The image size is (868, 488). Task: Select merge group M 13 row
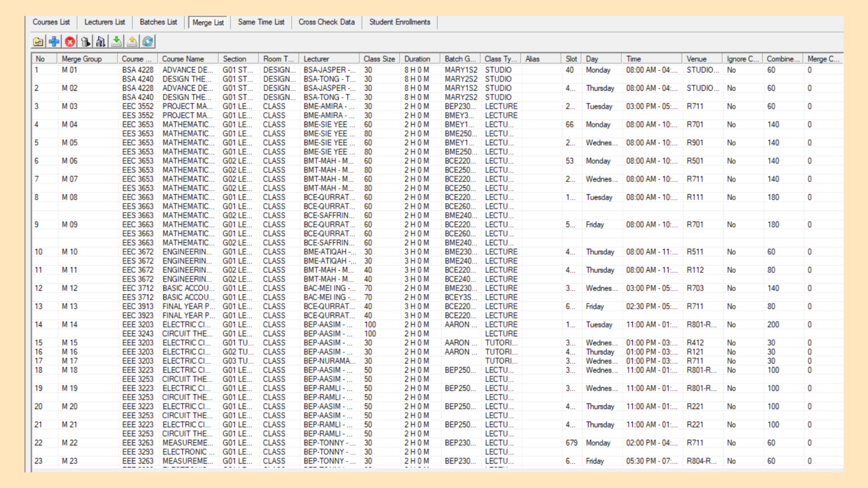[x=437, y=306]
